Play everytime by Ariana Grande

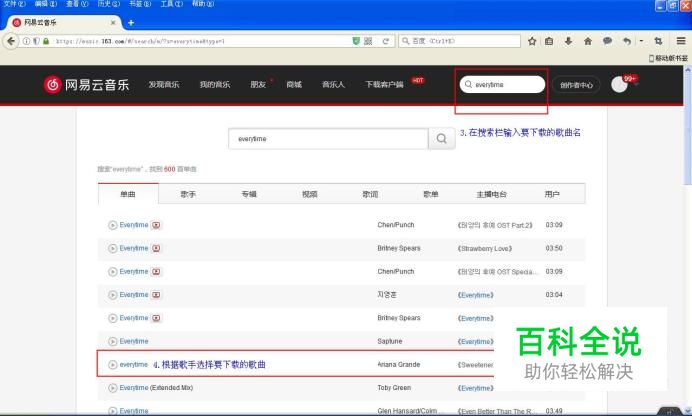click(113, 365)
